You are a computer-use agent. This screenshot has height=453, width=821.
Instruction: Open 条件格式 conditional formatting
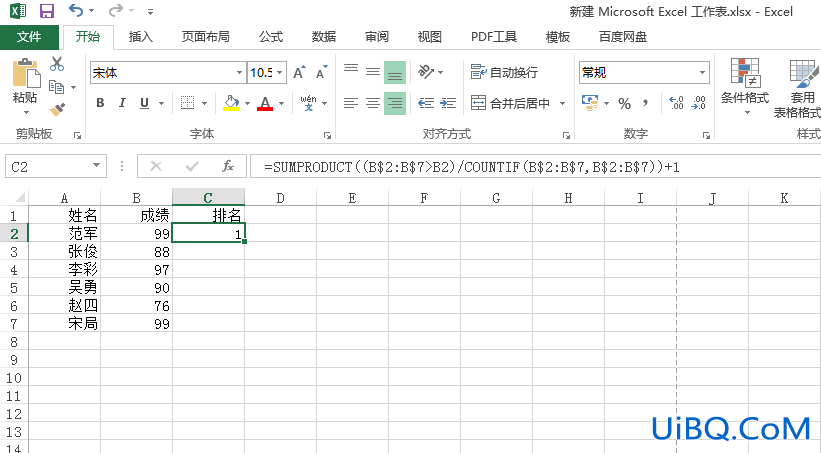point(745,86)
